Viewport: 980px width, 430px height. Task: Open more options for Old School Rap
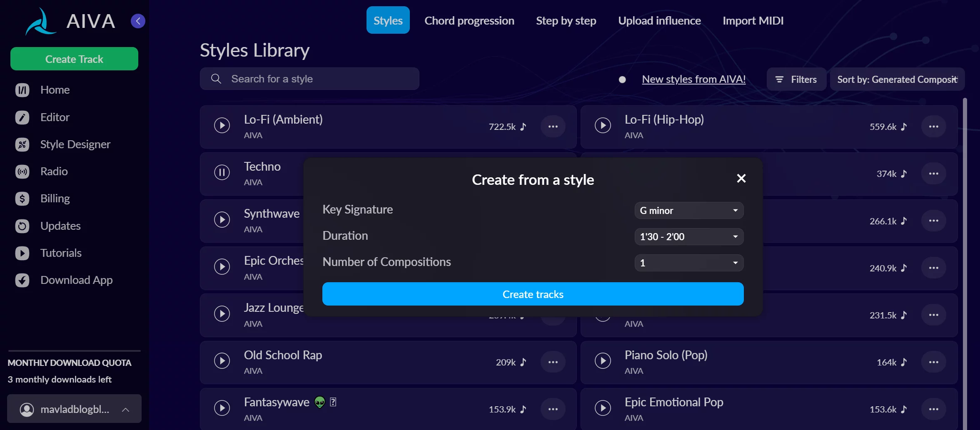tap(553, 362)
